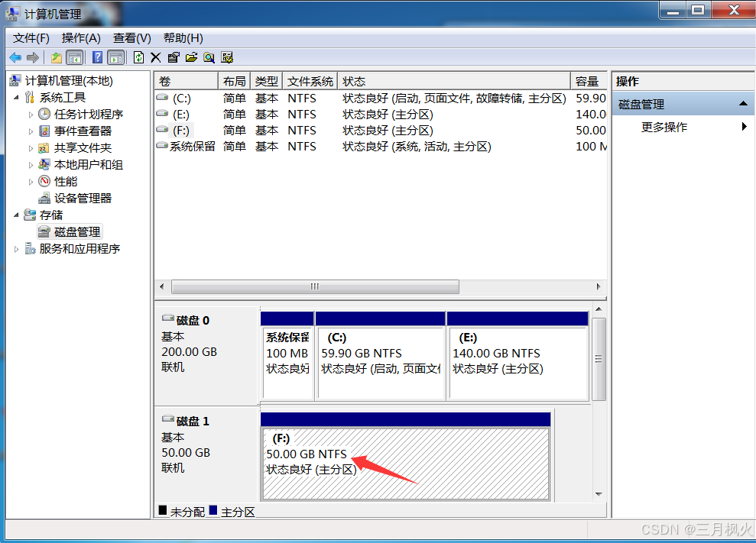Open the 文件(F) menu
Screen dimensions: 756x543
(31, 38)
